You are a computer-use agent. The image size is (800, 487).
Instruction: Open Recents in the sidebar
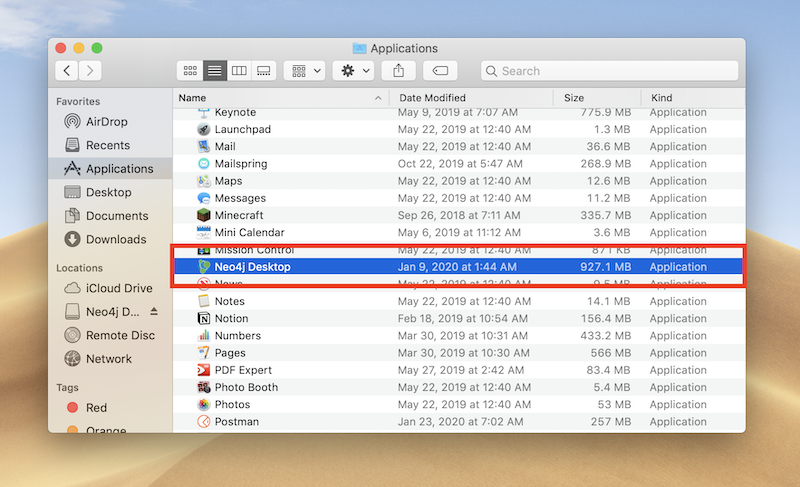pyautogui.click(x=108, y=145)
